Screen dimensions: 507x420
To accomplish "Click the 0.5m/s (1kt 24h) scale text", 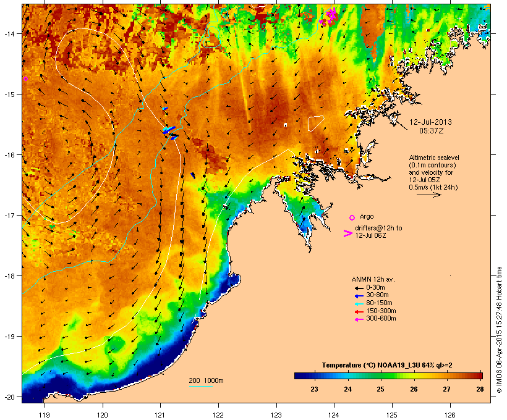I will click(433, 187).
